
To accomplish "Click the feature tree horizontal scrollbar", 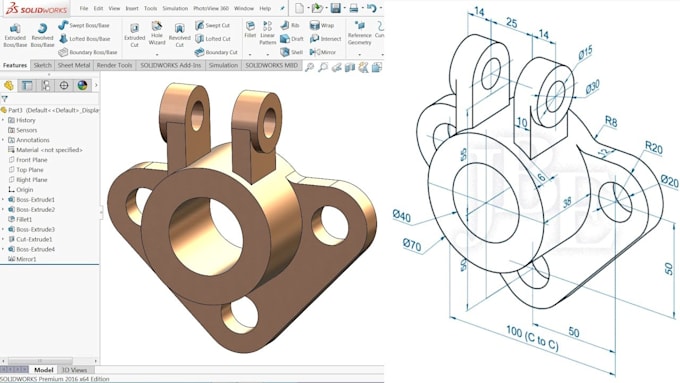I will (x=49, y=361).
